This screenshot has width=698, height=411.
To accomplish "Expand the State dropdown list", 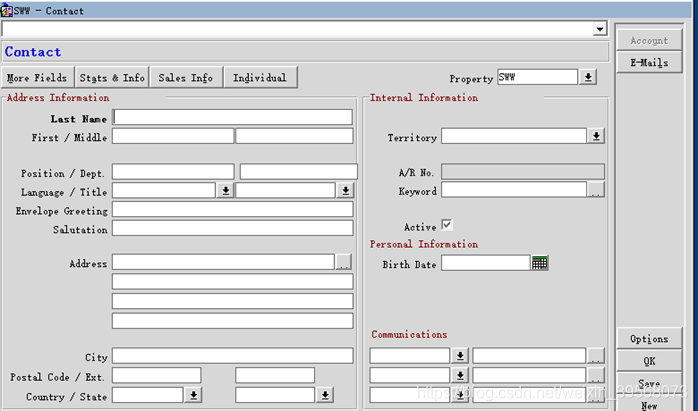I will [325, 395].
